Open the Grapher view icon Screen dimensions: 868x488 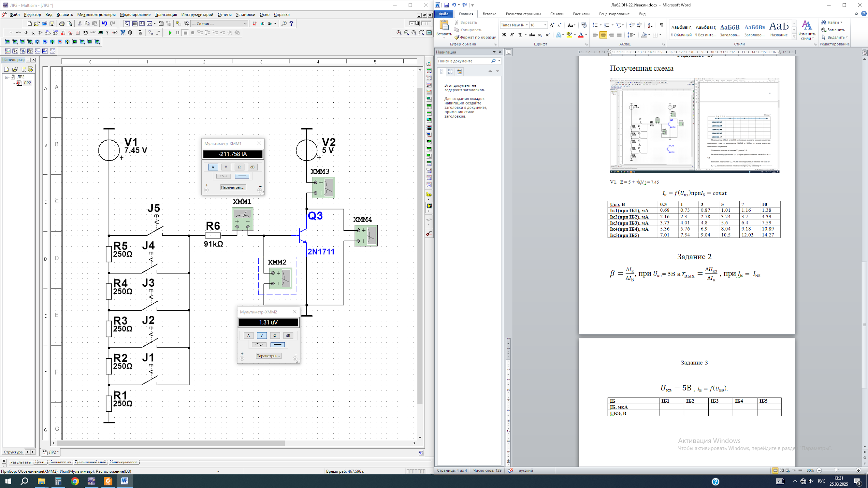click(150, 24)
